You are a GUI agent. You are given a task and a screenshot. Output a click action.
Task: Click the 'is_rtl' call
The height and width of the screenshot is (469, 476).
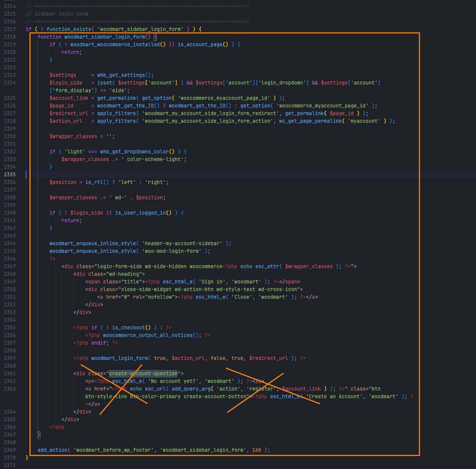[x=94, y=182]
